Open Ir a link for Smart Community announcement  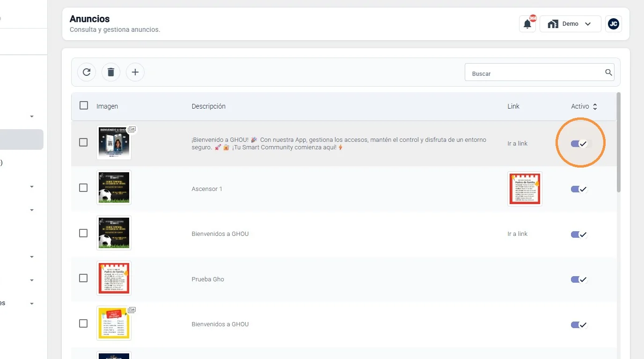pos(517,144)
